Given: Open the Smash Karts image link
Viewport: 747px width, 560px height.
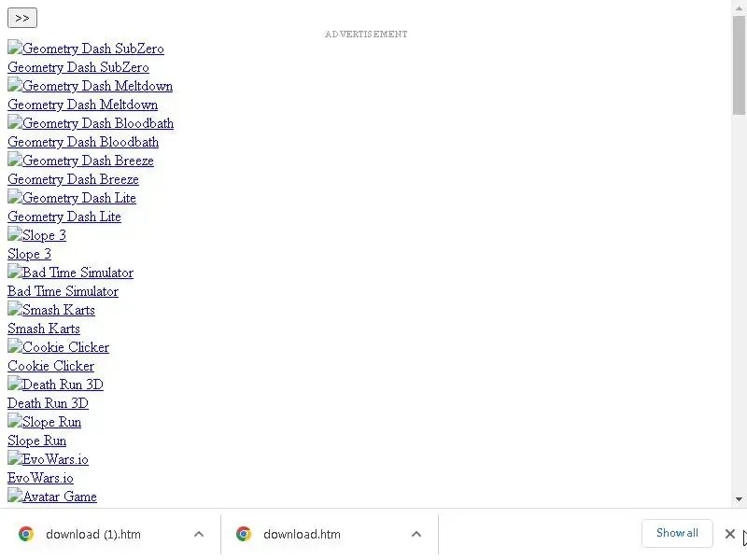Looking at the screenshot, I should coord(51,310).
